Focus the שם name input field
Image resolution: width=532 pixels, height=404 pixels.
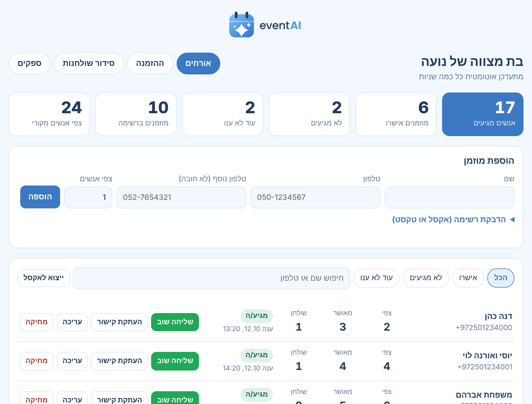pos(449,197)
